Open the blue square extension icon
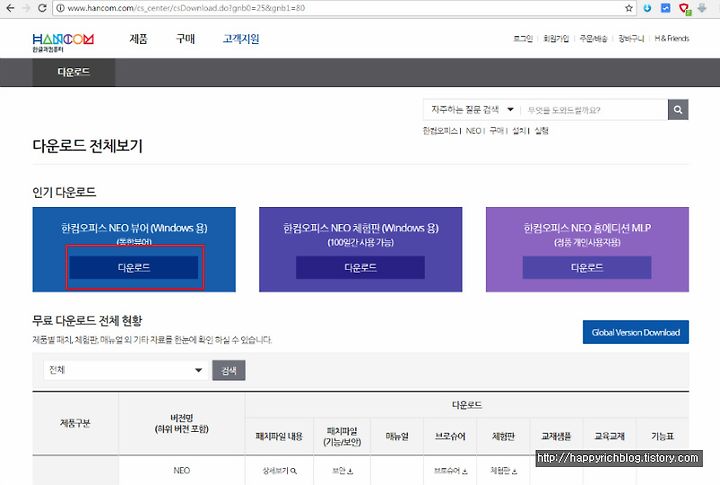This screenshot has width=720, height=485. (x=665, y=8)
